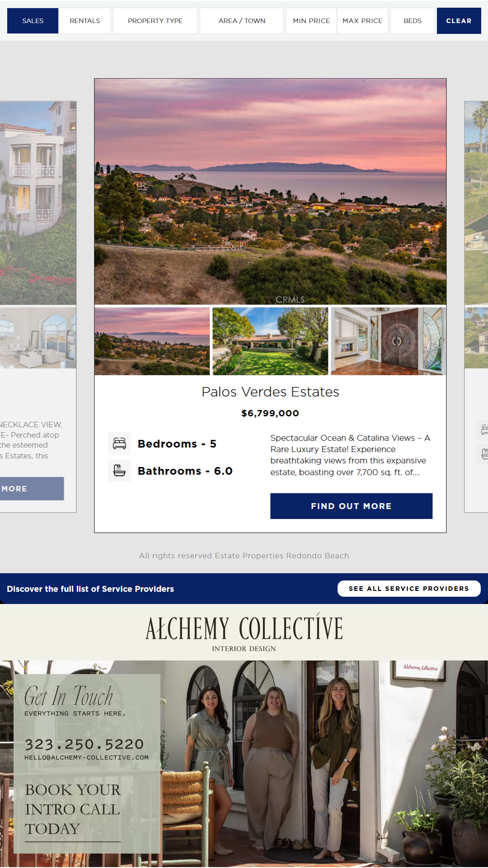This screenshot has width=488, height=868.
Task: Select the SALES listing toggle
Action: [33, 21]
